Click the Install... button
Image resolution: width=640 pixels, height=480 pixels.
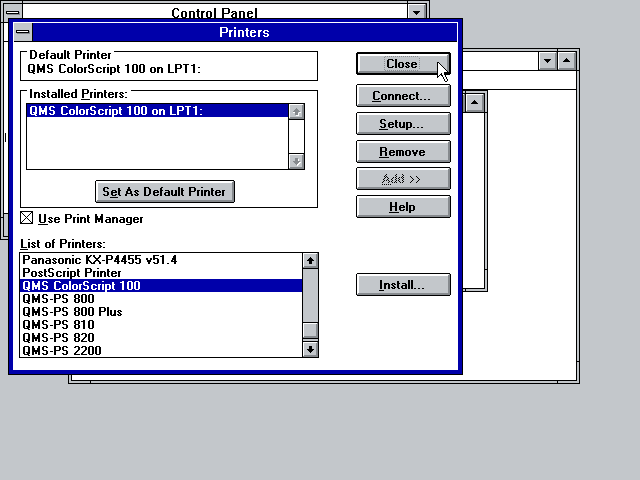tap(402, 285)
